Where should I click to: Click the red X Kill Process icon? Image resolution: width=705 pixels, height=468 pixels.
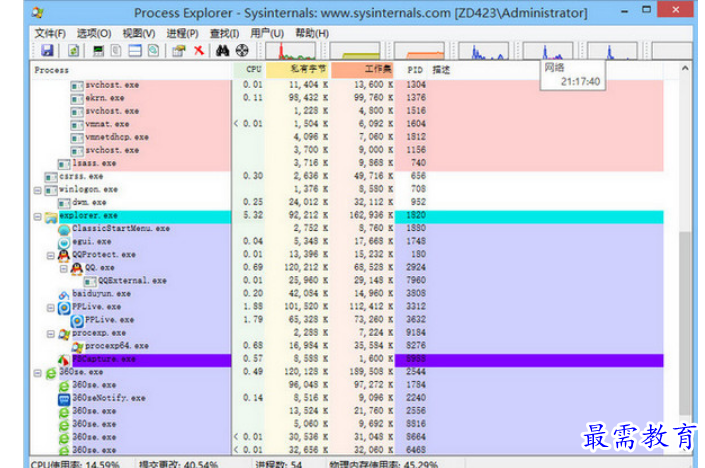[199, 50]
